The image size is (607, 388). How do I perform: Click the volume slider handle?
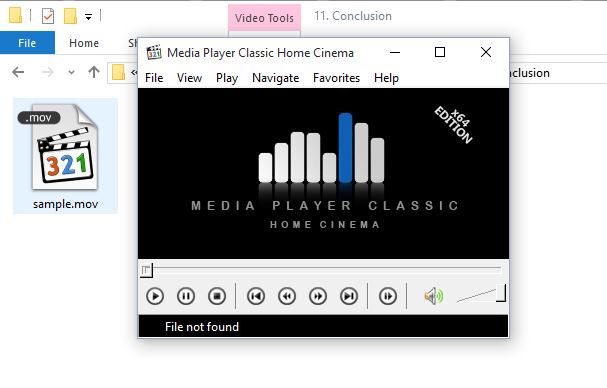(501, 293)
